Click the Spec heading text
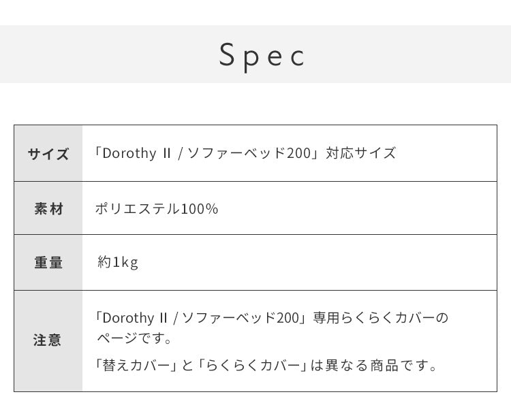The image size is (511, 420). pyautogui.click(x=262, y=56)
